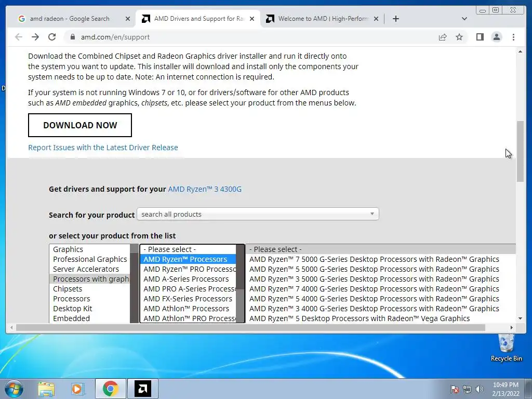Select AMD Ryzen PRO Processors
Image resolution: width=532 pixels, height=399 pixels.
click(188, 269)
